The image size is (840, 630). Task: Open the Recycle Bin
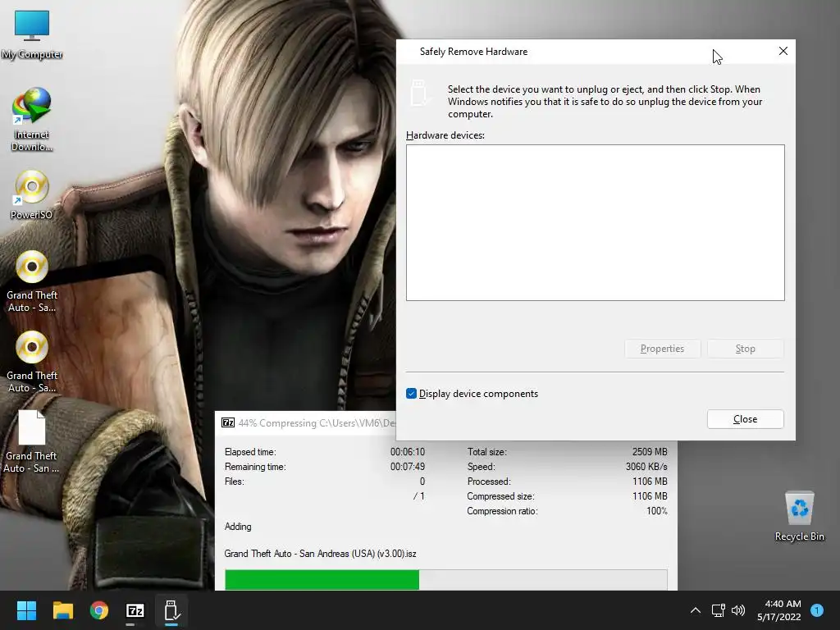point(799,516)
